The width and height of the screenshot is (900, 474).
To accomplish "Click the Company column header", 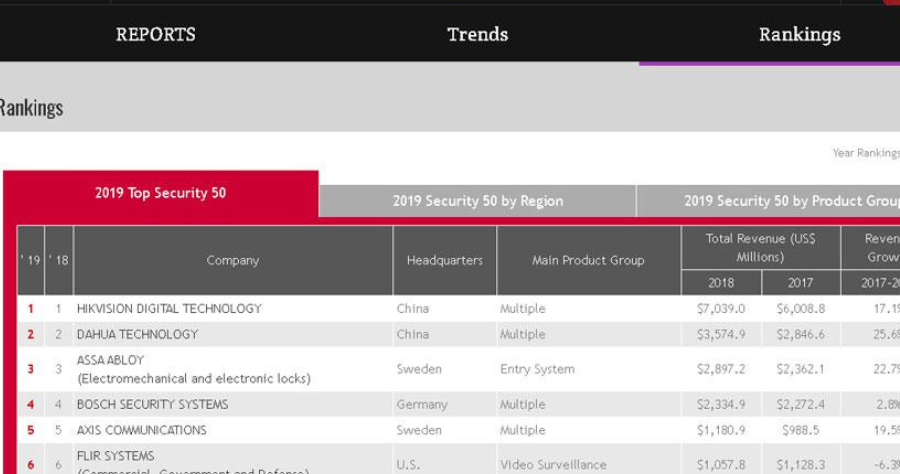I will [x=232, y=260].
